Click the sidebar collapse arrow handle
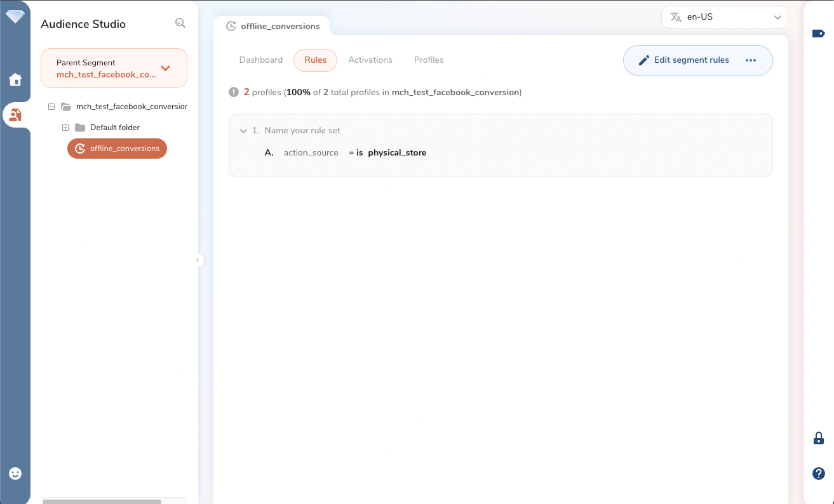Screen dimensions: 834x504 (x=198, y=260)
